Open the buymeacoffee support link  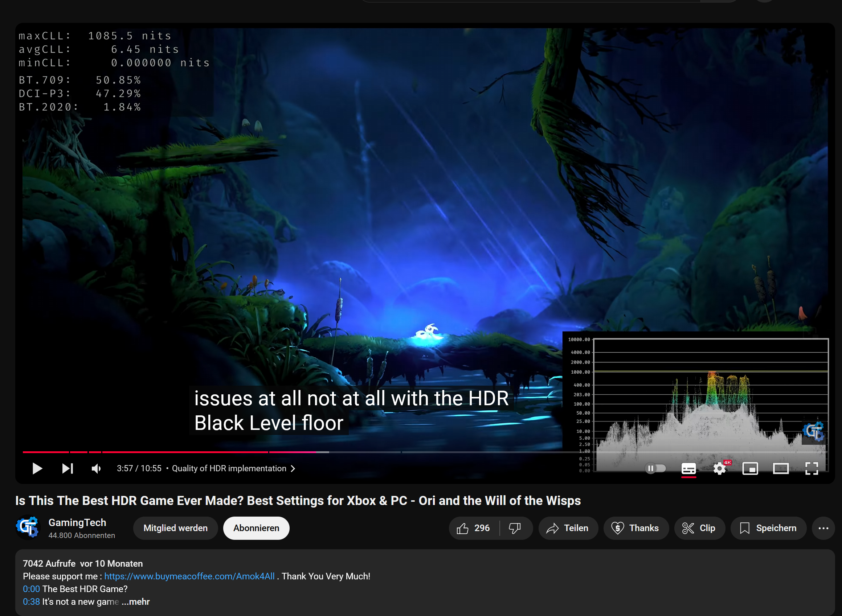[189, 576]
